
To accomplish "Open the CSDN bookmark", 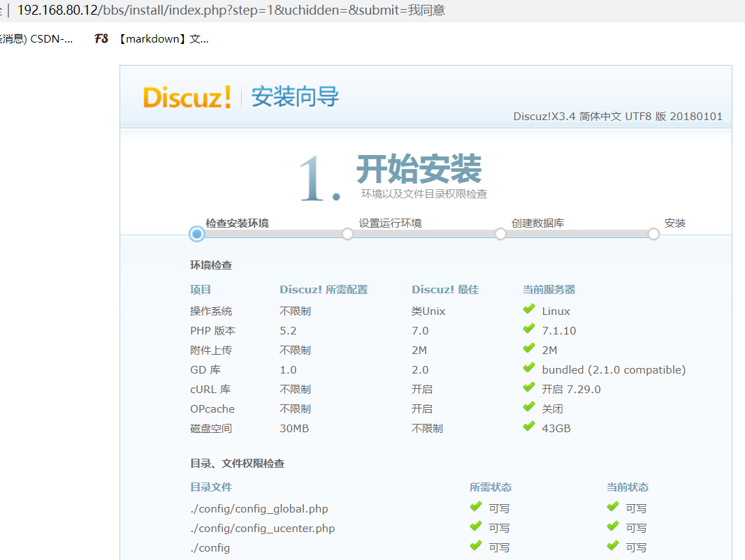I will coord(36,39).
